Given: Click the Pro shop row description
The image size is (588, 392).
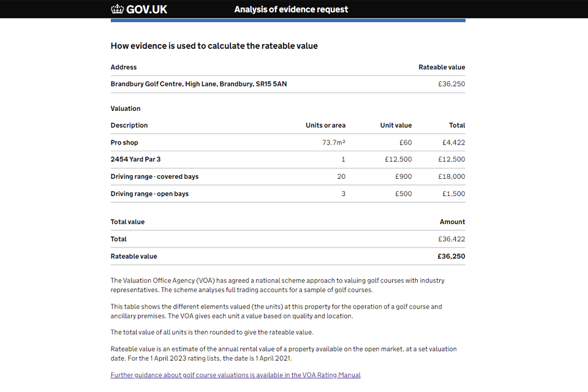Looking at the screenshot, I should [x=124, y=143].
